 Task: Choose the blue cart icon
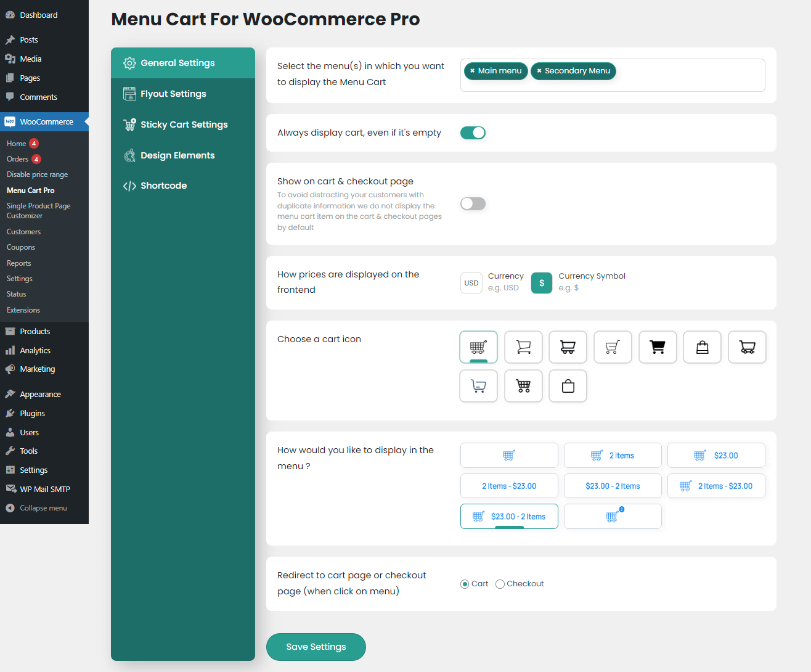click(x=478, y=386)
